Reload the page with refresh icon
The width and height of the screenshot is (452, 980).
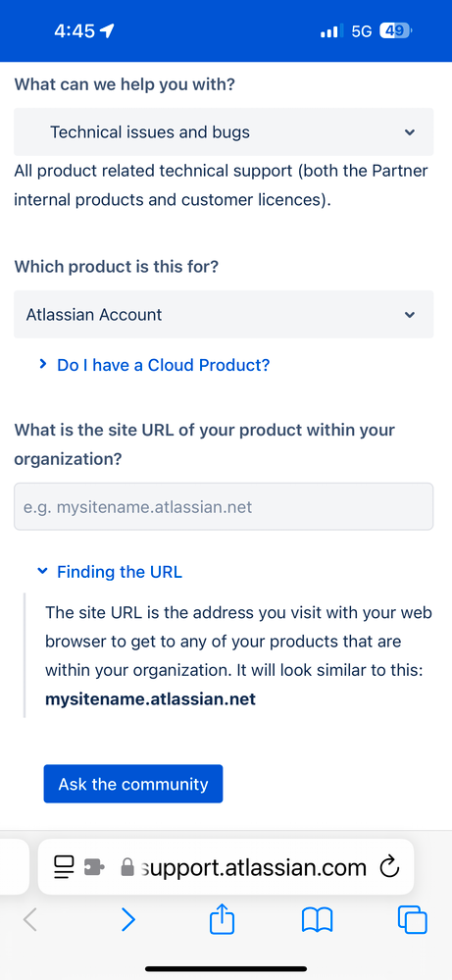[x=389, y=867]
